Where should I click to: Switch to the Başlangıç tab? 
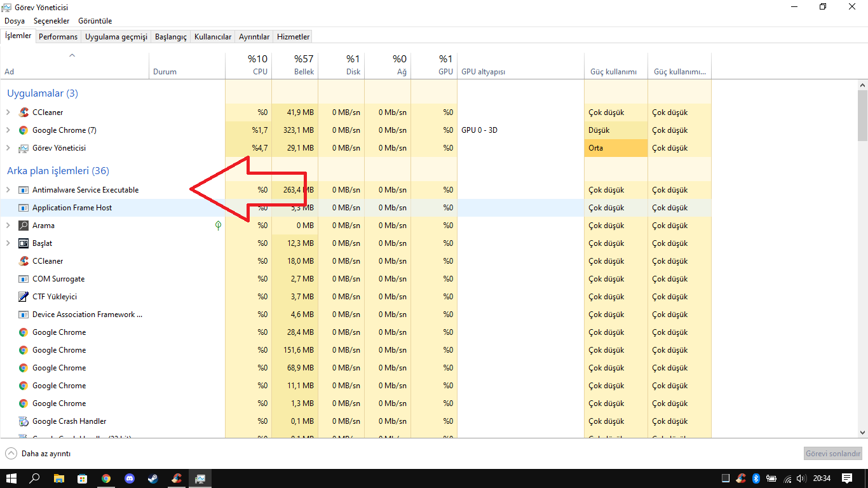(171, 37)
